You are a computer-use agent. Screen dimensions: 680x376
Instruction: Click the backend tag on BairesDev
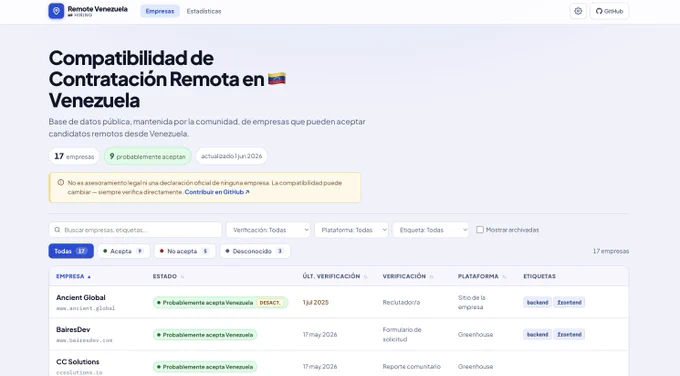pos(537,334)
